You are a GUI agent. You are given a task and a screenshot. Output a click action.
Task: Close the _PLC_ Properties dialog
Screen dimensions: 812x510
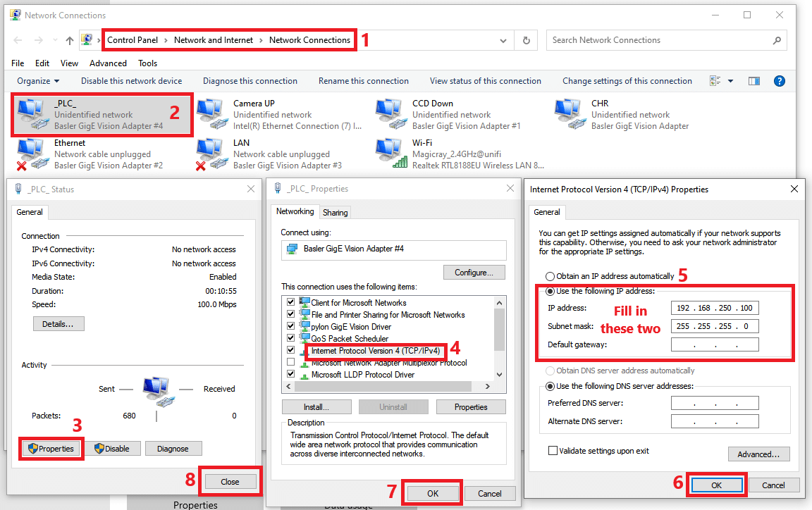coord(510,189)
